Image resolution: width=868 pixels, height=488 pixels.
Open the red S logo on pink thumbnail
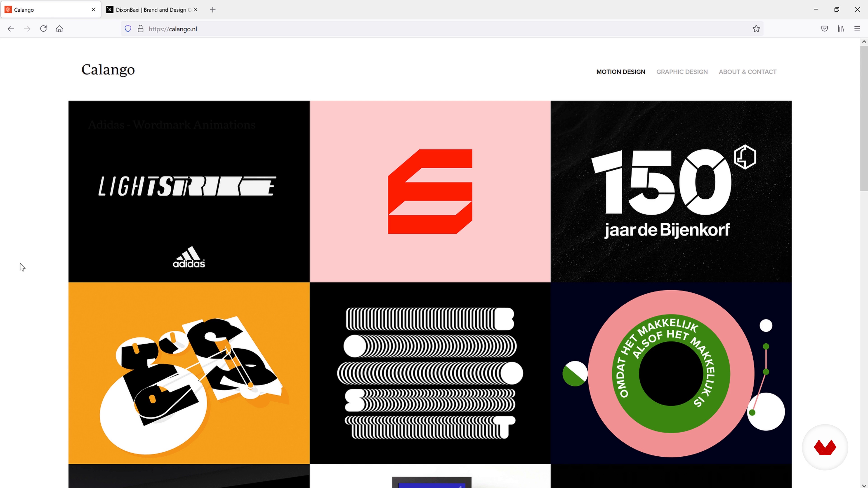[430, 191]
